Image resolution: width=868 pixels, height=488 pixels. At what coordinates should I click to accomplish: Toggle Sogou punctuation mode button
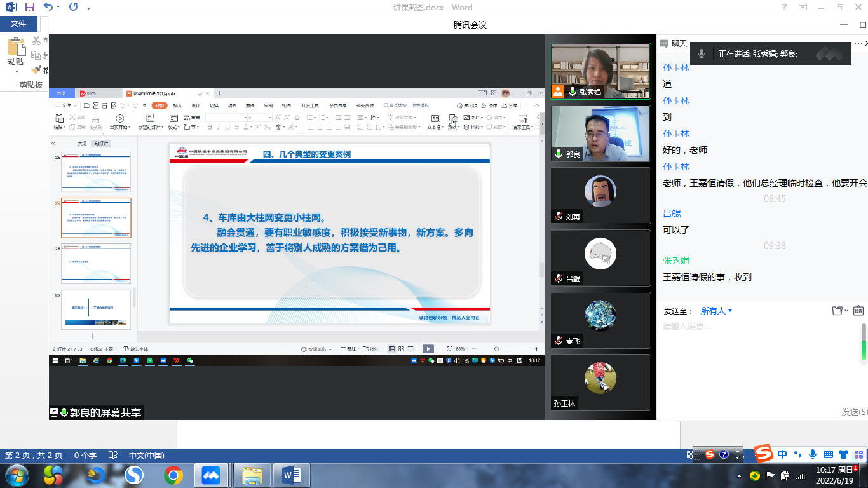click(797, 454)
